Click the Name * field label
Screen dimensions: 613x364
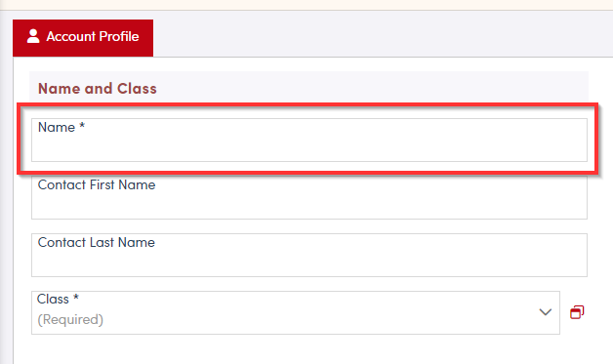61,127
